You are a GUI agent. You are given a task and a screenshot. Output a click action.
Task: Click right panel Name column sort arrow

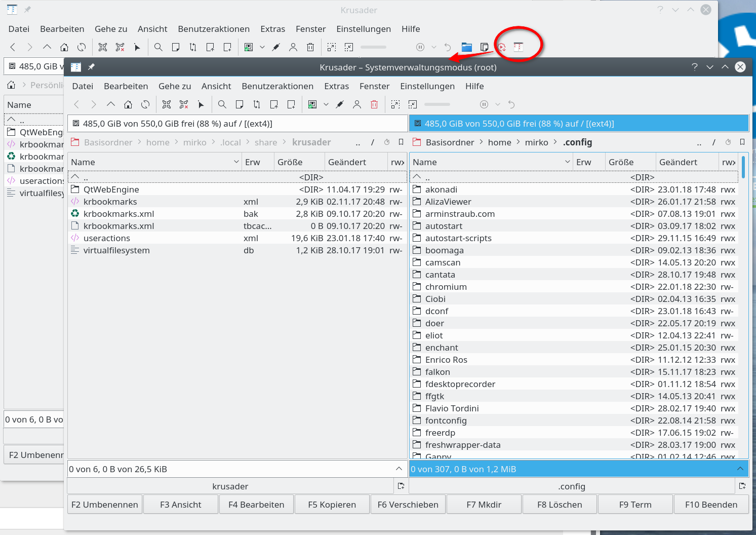point(568,162)
